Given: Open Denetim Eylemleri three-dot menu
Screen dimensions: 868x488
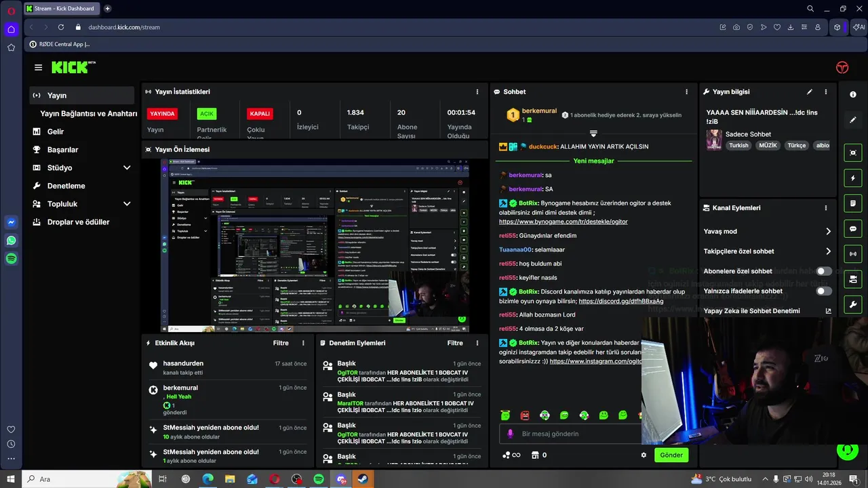Looking at the screenshot, I should pyautogui.click(x=477, y=343).
